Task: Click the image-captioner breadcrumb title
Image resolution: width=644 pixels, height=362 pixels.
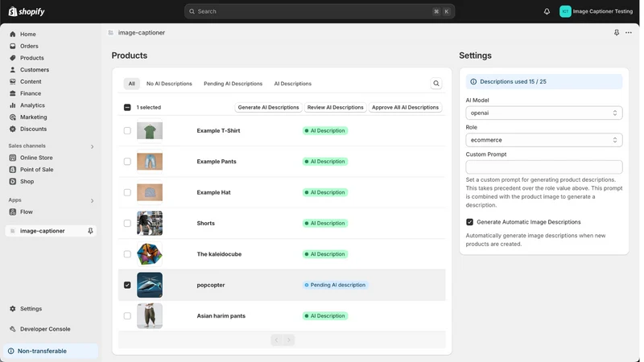Action: 142,32
